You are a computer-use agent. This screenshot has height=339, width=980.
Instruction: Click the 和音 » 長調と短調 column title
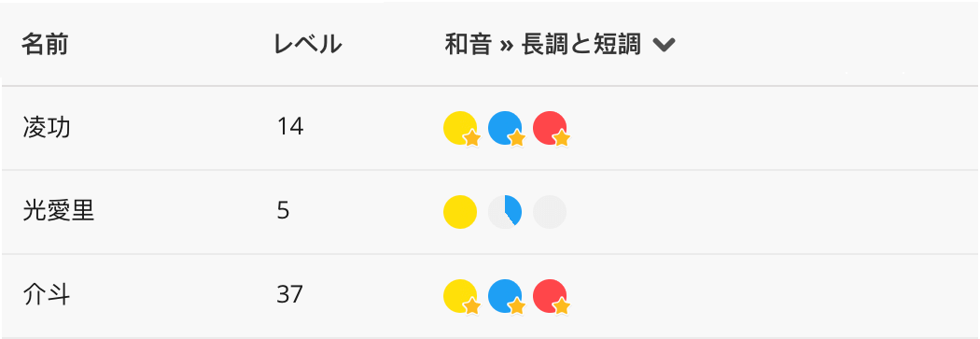point(542,45)
